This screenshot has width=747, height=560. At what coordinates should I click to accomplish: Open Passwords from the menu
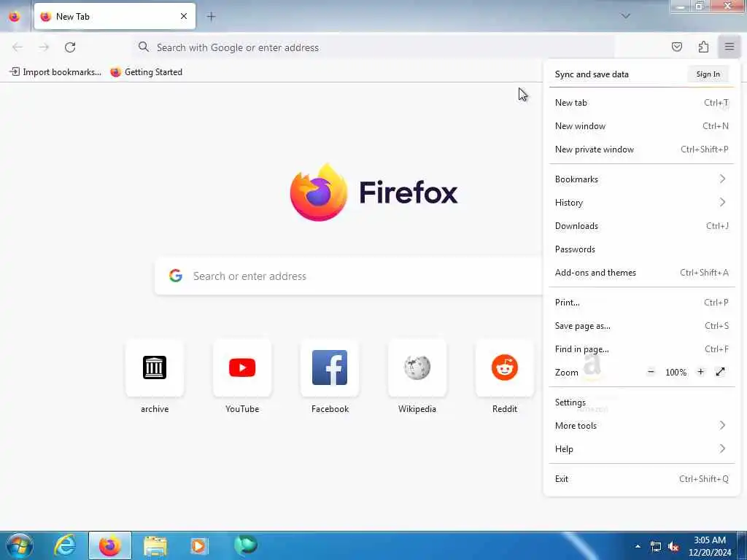click(x=641, y=249)
